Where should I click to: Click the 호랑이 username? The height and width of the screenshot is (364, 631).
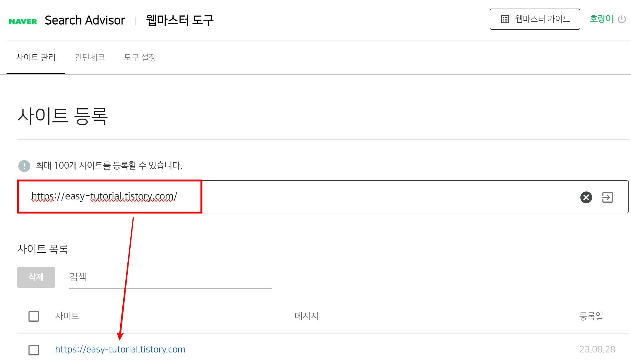[x=601, y=19]
